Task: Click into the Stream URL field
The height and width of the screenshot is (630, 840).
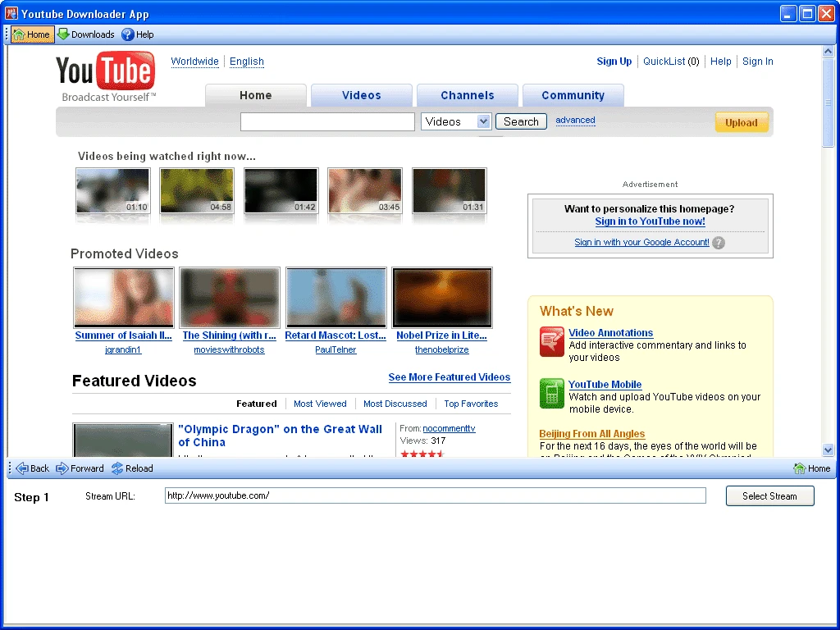Action: [435, 495]
